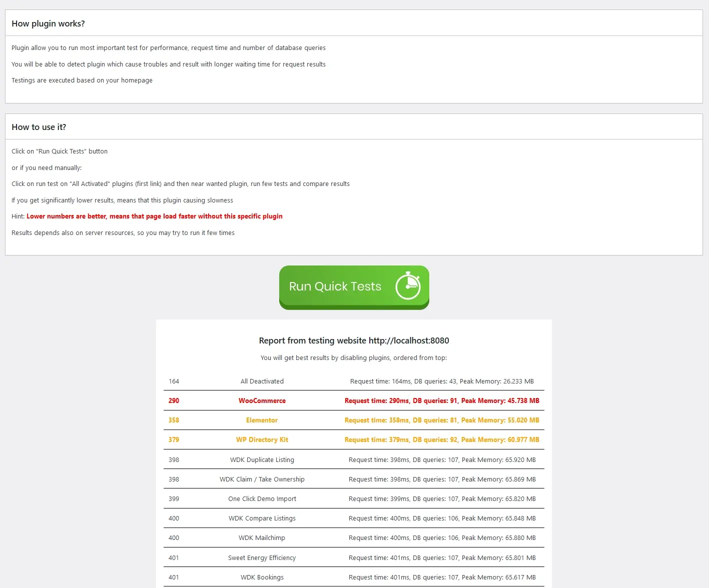
Task: Click the WDK Mailchimp plugin row
Action: click(262, 537)
